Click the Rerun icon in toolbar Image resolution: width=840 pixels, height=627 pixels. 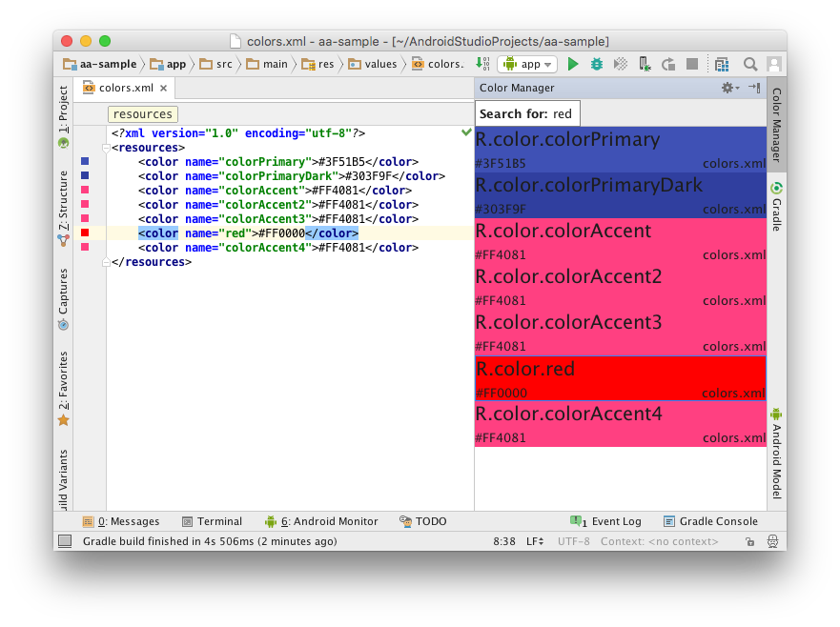[x=668, y=64]
